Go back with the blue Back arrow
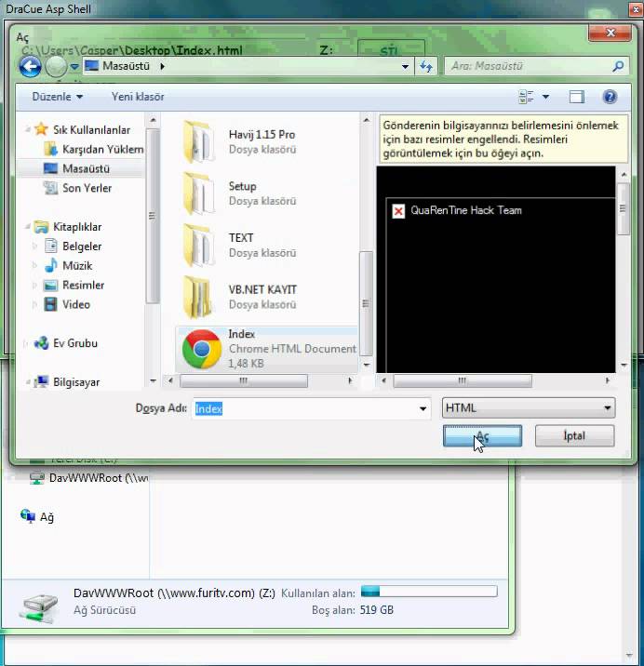 pyautogui.click(x=30, y=66)
